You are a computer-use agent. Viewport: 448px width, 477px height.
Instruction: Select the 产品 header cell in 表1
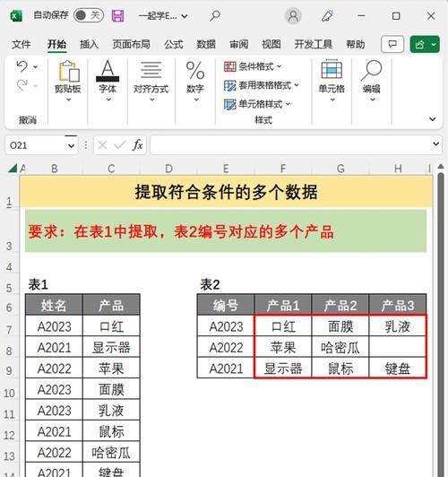tap(111, 305)
